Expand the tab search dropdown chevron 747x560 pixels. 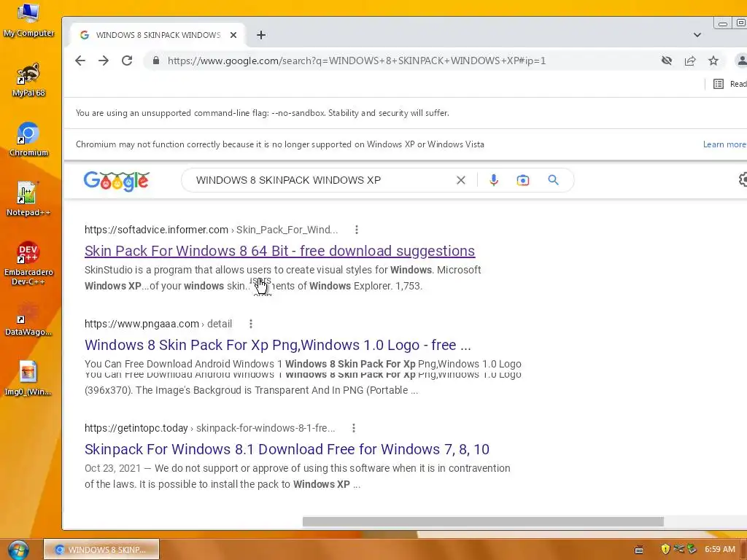[x=697, y=35]
